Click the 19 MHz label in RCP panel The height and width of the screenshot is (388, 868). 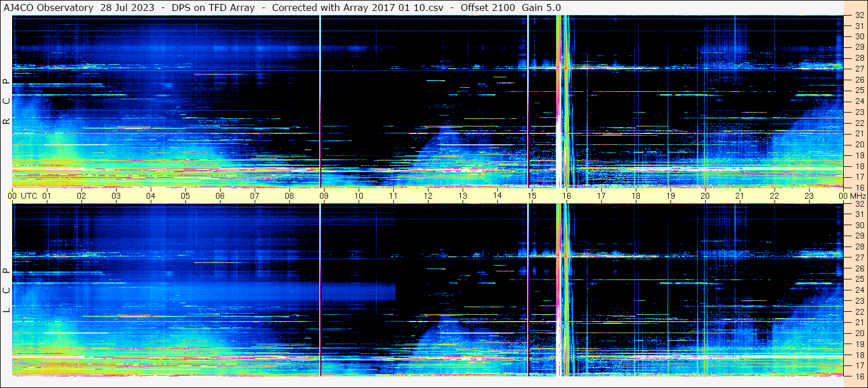(x=859, y=155)
